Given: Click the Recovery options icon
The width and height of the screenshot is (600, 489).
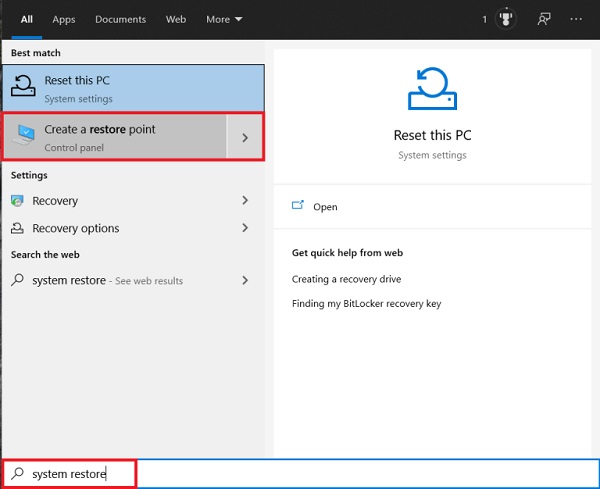Looking at the screenshot, I should coord(17,228).
